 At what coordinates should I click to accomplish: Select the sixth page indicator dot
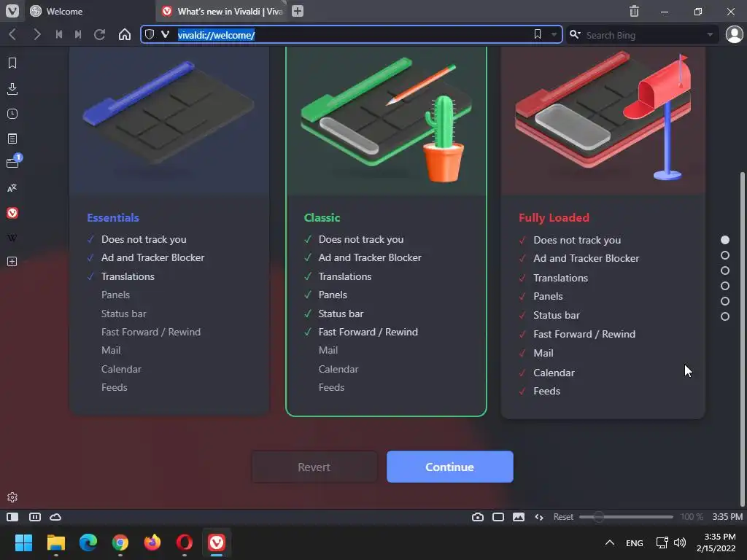(725, 316)
